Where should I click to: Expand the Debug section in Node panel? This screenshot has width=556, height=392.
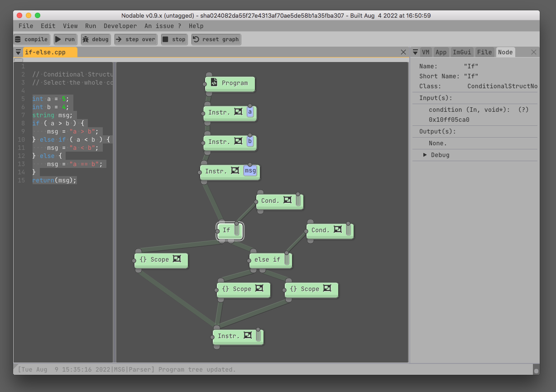tap(425, 155)
